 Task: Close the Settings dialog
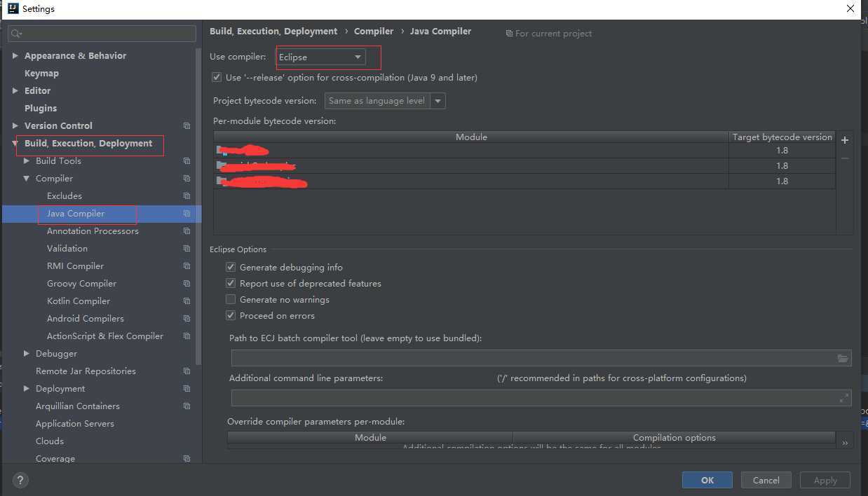(x=850, y=8)
